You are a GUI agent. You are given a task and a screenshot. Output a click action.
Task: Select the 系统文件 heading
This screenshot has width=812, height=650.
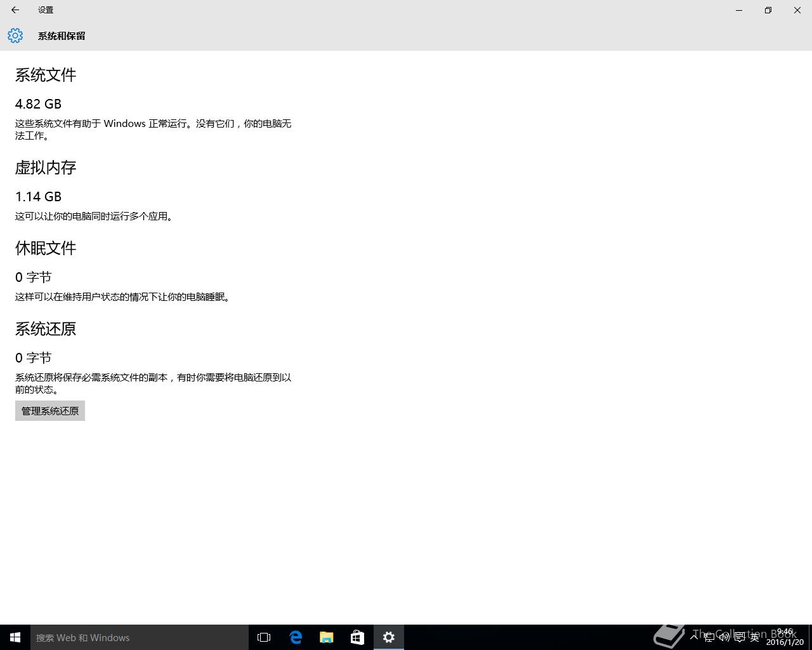[x=46, y=75]
